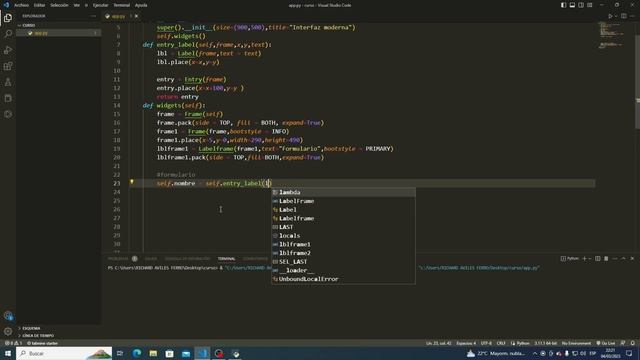Open the Explorer panel more actions
The height and width of the screenshot is (360, 640).
[93, 16]
